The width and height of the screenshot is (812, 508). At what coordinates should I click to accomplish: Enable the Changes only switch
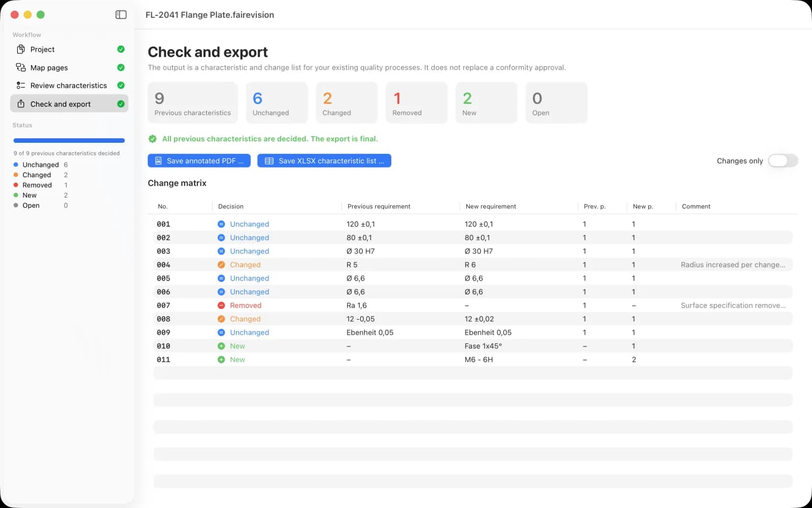click(783, 161)
